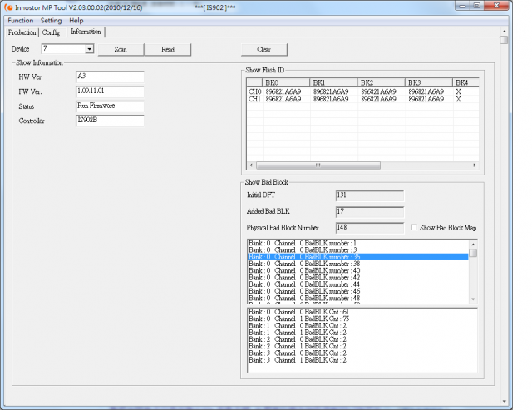Click the Innostor app icon in title bar
Screen dimensions: 532x410
click(x=8, y=7)
